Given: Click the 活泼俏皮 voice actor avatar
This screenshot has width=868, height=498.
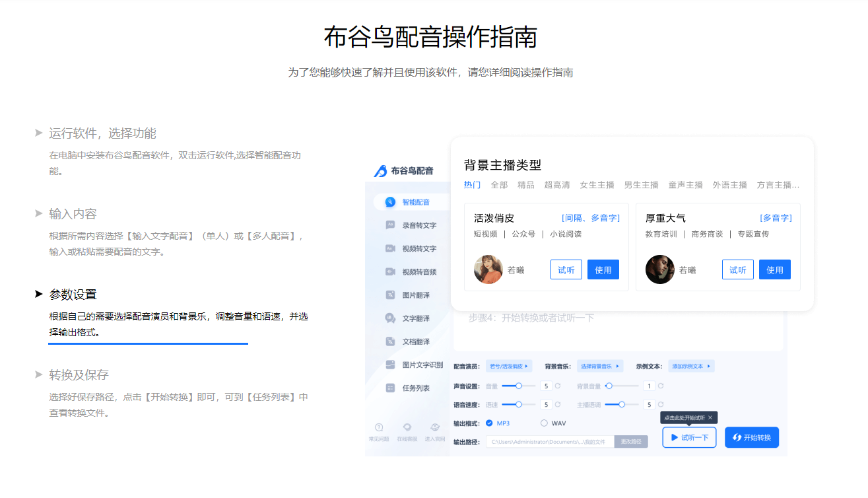Looking at the screenshot, I should pos(488,269).
